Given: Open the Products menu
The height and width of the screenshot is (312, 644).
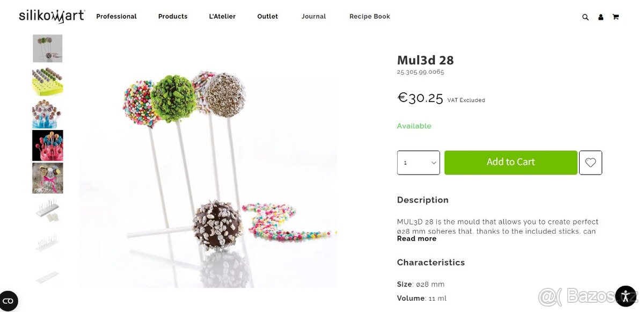Looking at the screenshot, I should [173, 17].
